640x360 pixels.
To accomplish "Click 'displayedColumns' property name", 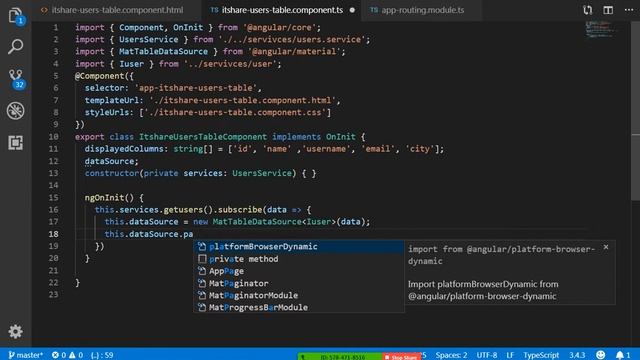I will [x=124, y=149].
